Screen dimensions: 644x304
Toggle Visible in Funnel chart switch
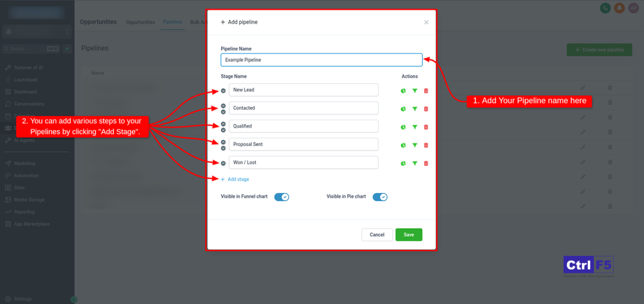[281, 197]
